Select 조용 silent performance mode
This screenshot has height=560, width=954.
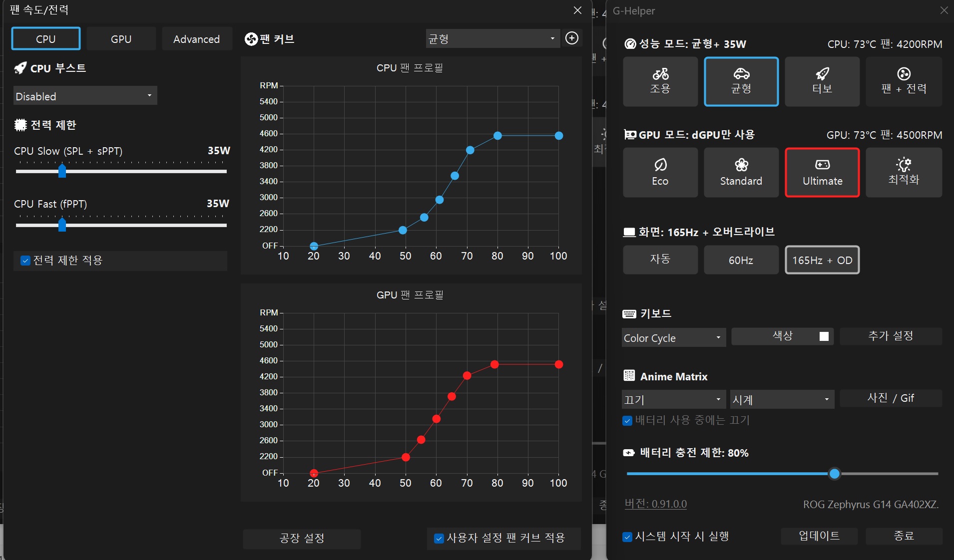click(x=660, y=81)
